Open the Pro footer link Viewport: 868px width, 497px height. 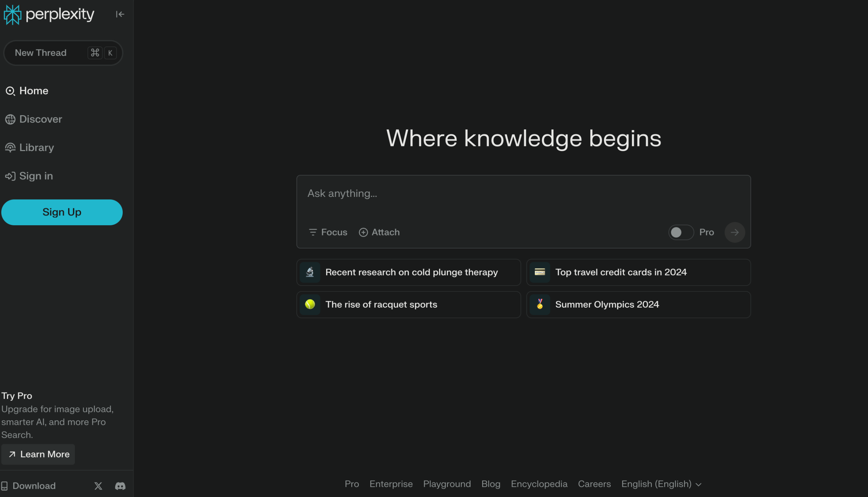tap(352, 484)
